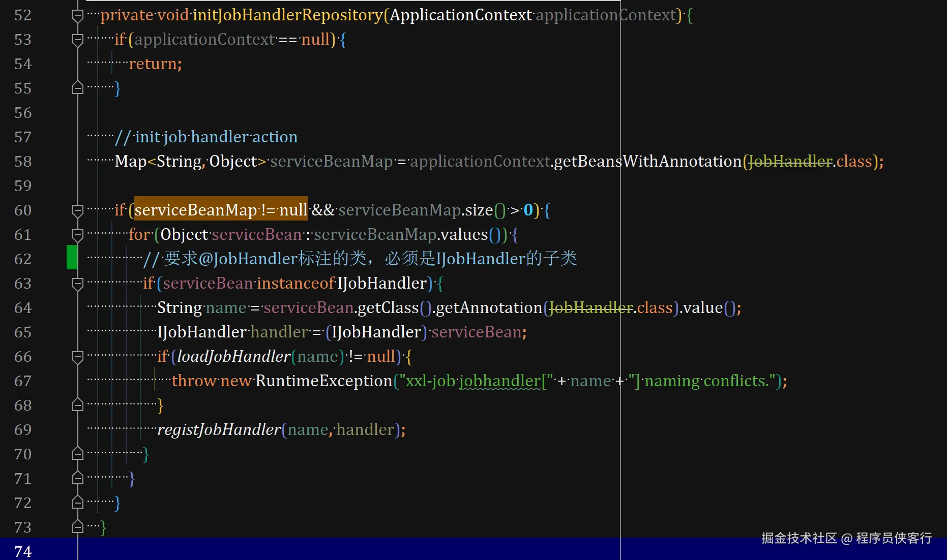This screenshot has width=947, height=560.
Task: Click the size() call on line 60
Action: point(485,210)
